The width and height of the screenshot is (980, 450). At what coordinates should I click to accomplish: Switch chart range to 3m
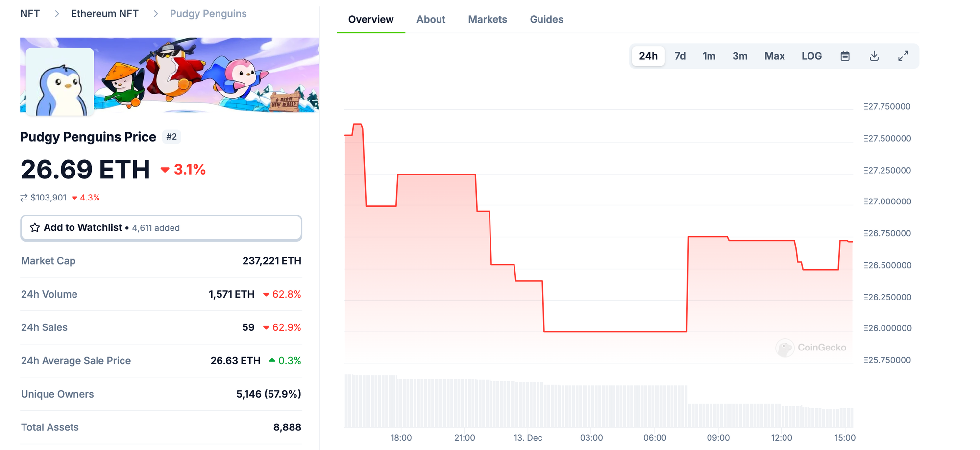pyautogui.click(x=739, y=56)
